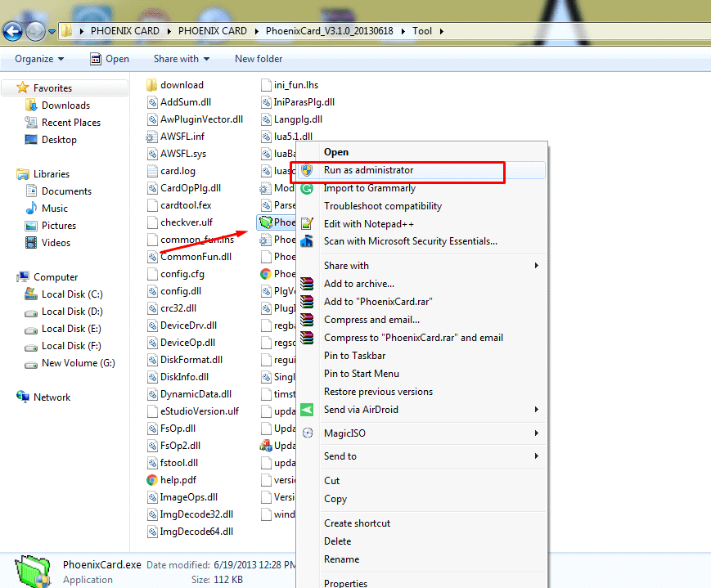Choose Cut in the context menu
Image resolution: width=711 pixels, height=588 pixels.
point(331,481)
